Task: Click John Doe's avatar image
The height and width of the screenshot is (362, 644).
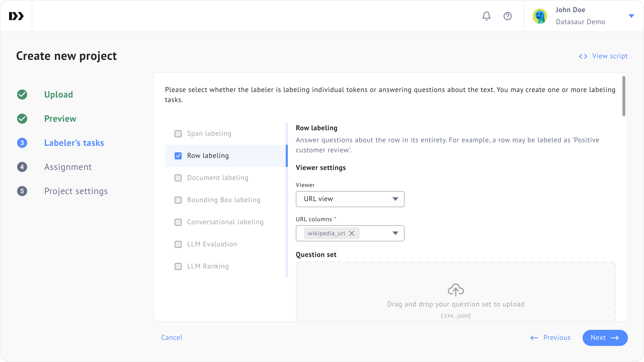Action: pyautogui.click(x=540, y=16)
